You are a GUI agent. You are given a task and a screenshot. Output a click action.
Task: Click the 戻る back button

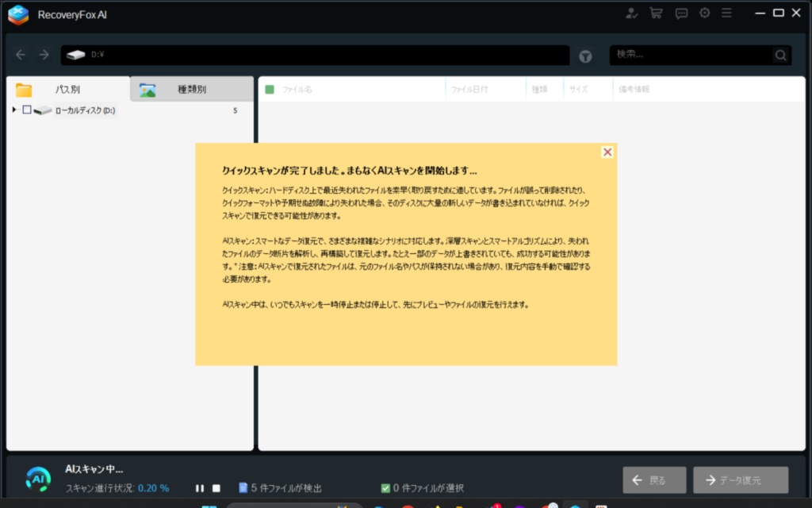(654, 480)
